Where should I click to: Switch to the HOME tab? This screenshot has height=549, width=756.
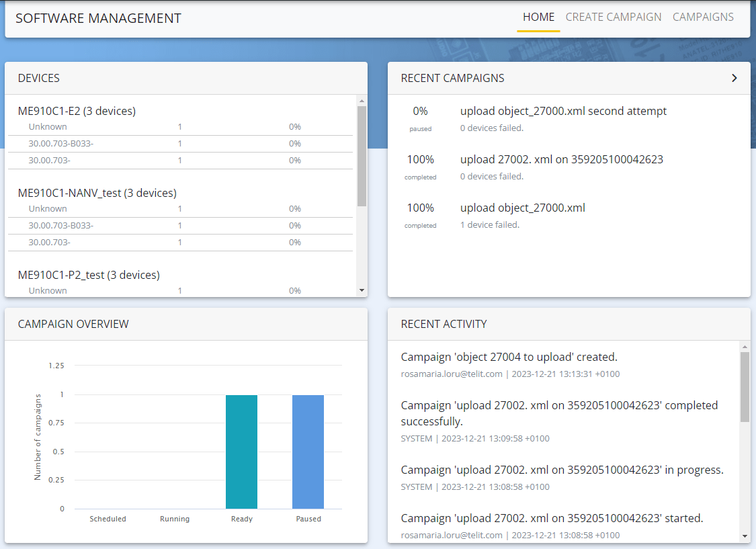point(538,17)
